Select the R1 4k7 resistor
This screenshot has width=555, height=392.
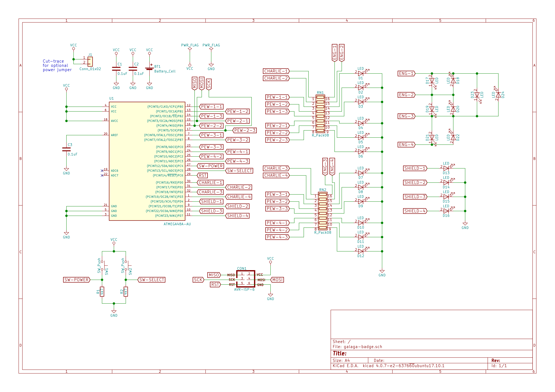[x=102, y=291]
